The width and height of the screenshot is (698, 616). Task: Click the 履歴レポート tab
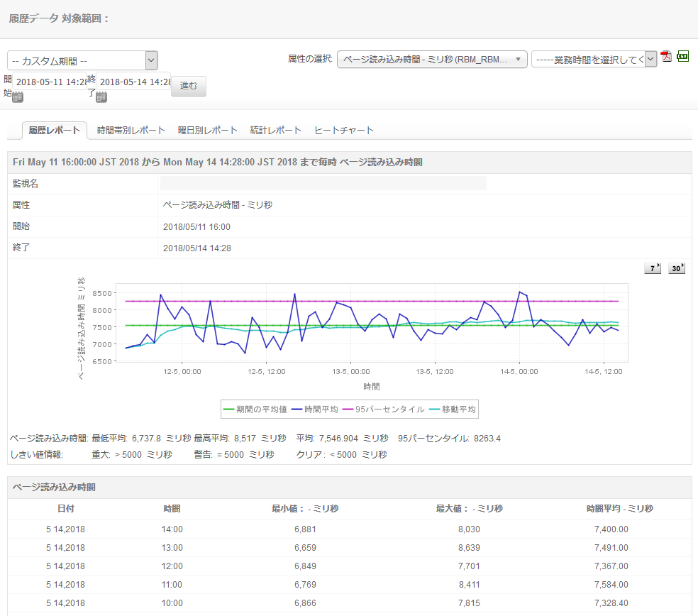[x=55, y=131]
